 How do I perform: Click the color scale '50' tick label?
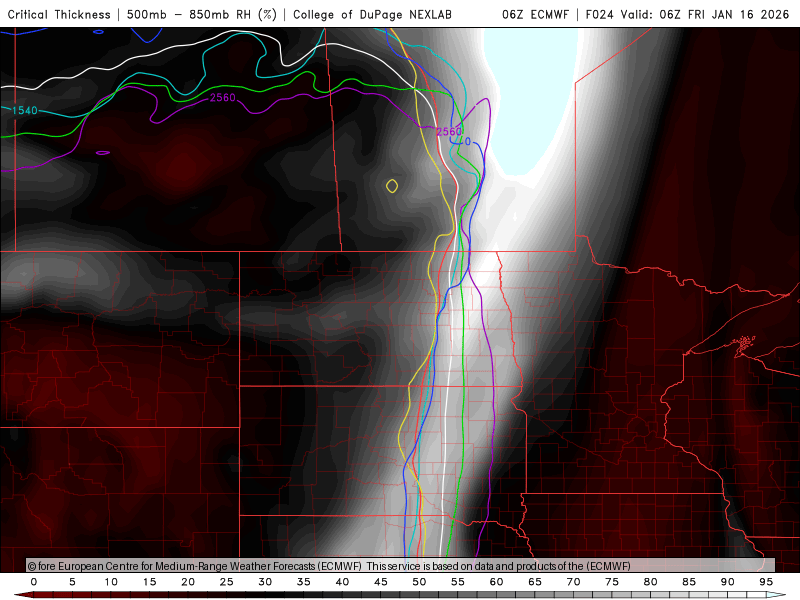419,582
